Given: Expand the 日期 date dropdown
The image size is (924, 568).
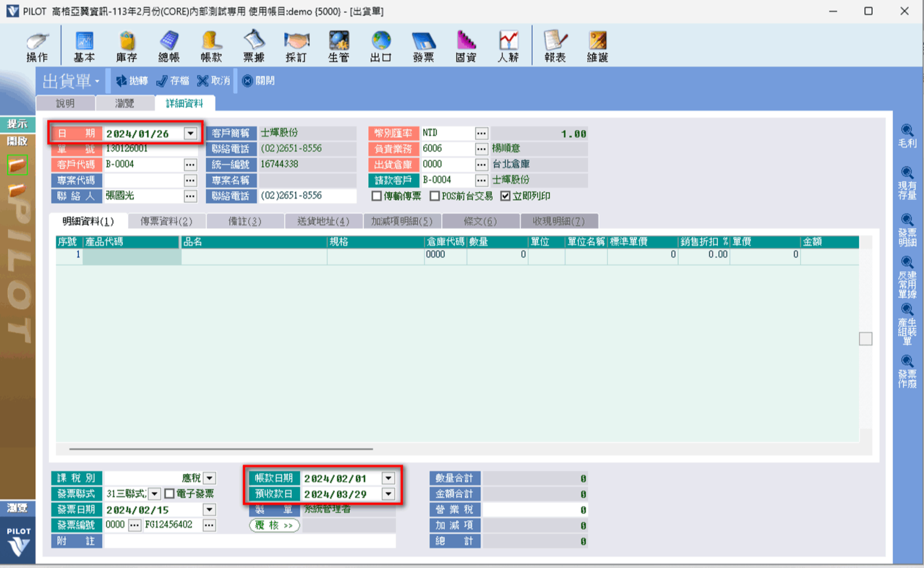Looking at the screenshot, I should (191, 134).
